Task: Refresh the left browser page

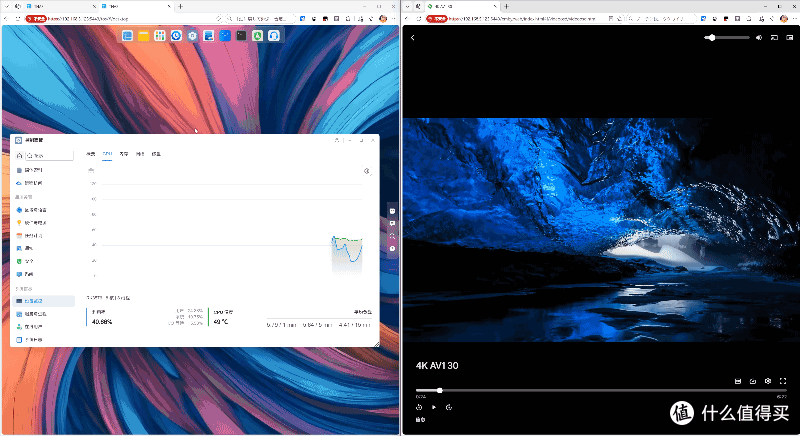Action: coord(17,18)
